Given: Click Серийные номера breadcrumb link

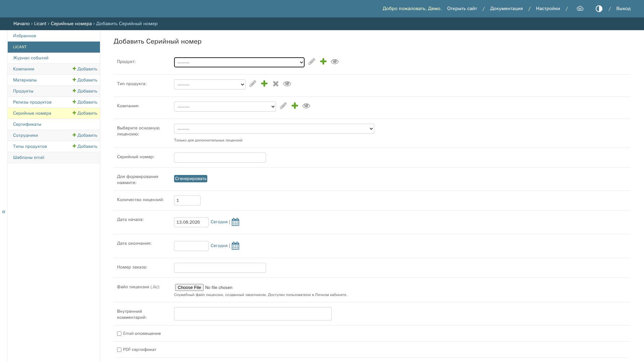Looking at the screenshot, I should (71, 24).
